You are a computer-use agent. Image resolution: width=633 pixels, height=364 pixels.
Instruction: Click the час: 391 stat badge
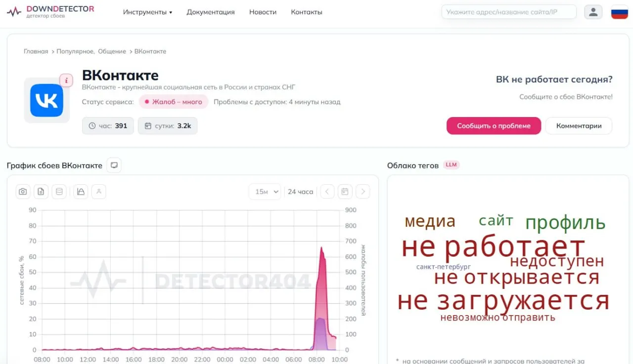108,126
